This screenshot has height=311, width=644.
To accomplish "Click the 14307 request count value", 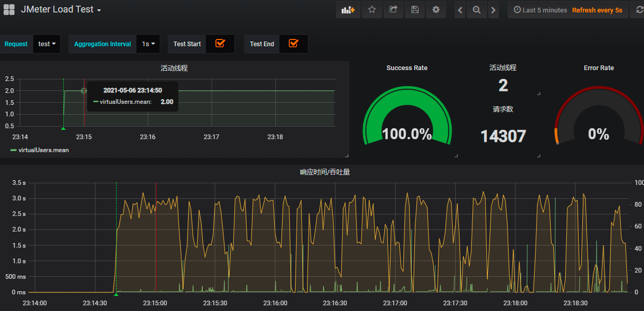I will click(x=503, y=136).
